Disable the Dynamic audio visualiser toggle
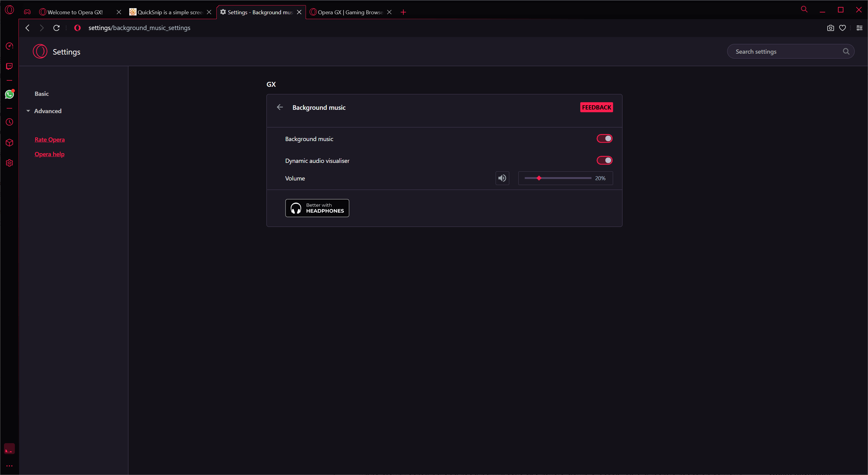This screenshot has width=868, height=475. click(x=605, y=160)
